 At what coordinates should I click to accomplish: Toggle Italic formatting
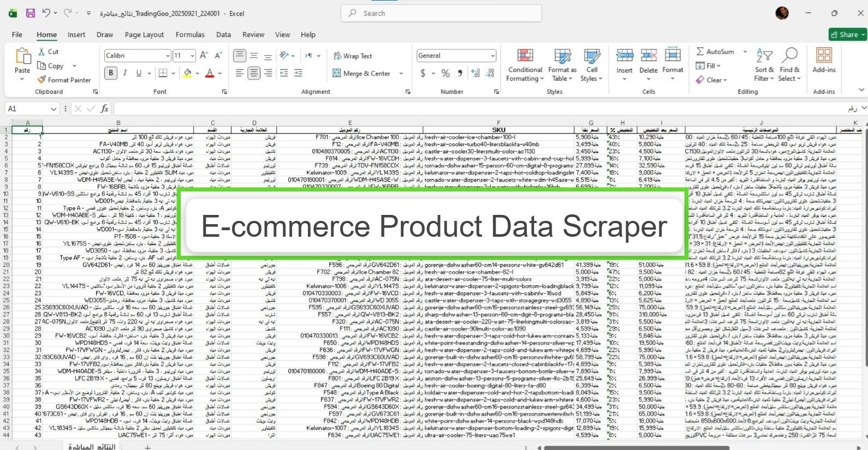pyautogui.click(x=125, y=73)
